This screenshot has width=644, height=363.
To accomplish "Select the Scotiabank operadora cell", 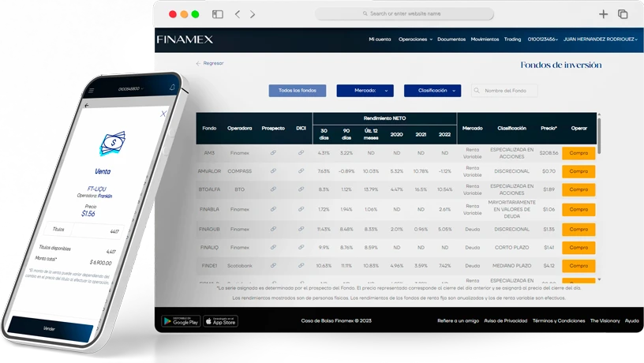I will point(240,266).
